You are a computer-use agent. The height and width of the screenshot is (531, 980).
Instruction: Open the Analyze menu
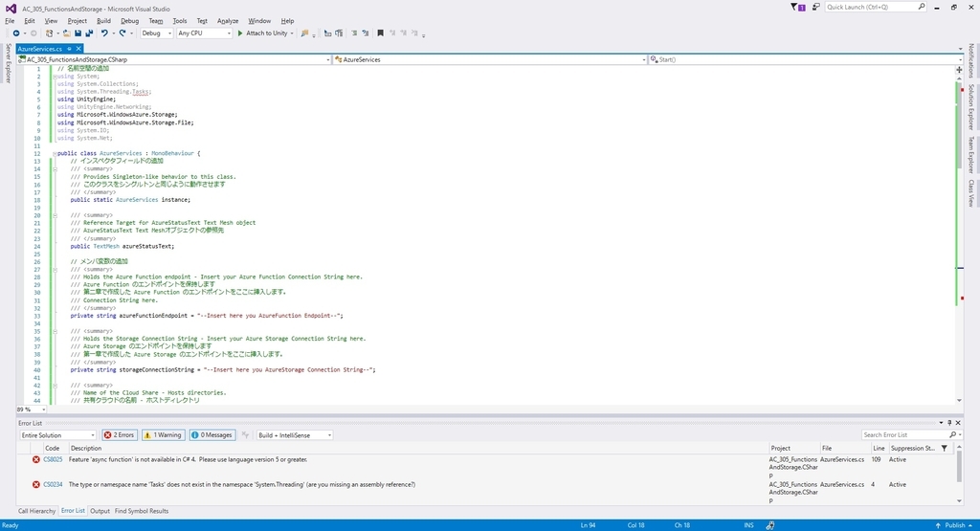point(228,21)
